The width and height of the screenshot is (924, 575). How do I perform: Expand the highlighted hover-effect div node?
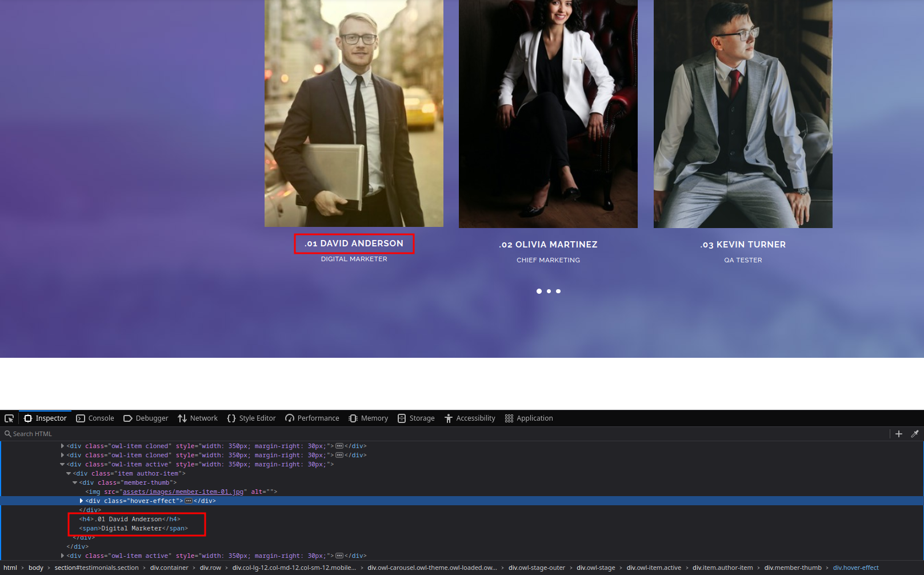pyautogui.click(x=81, y=501)
